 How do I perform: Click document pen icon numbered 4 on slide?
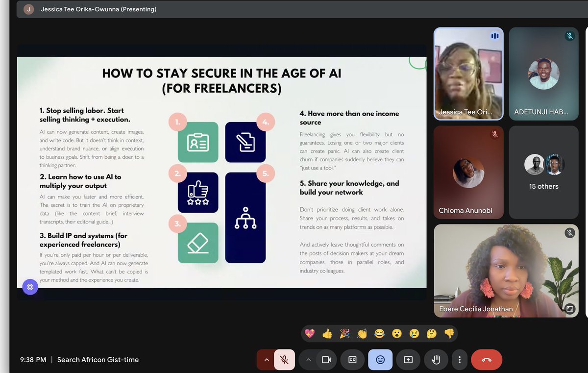click(245, 142)
